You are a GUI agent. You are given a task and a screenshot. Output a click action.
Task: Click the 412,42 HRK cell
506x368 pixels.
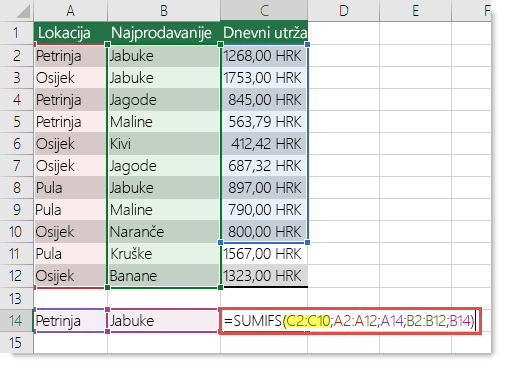tap(264, 144)
